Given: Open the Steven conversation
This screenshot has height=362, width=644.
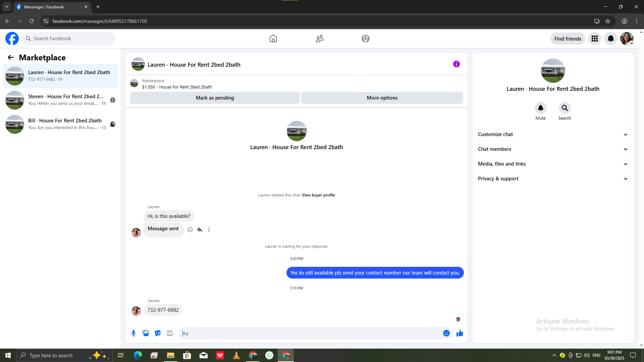Looking at the screenshot, I should pyautogui.click(x=60, y=100).
